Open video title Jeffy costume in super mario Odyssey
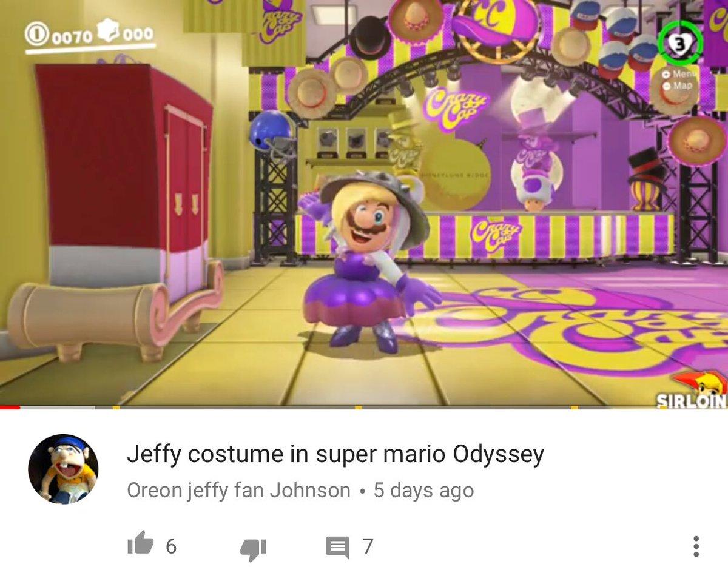The image size is (728, 584). click(x=335, y=454)
